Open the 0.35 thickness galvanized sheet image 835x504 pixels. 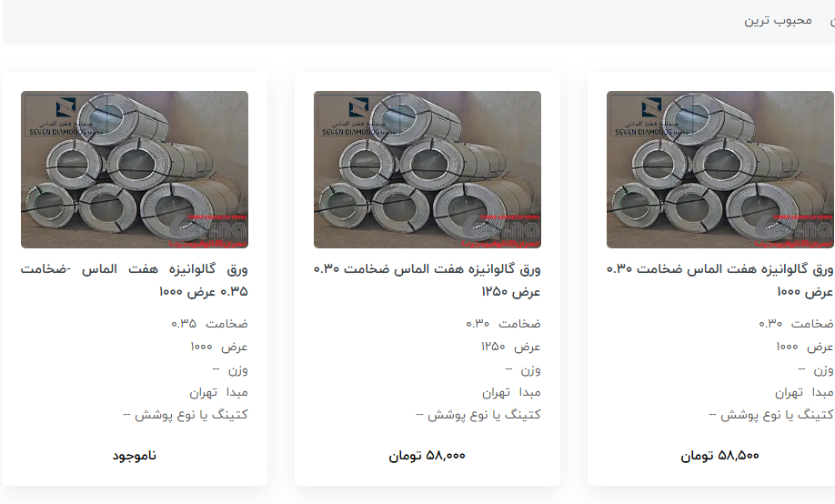pyautogui.click(x=135, y=169)
